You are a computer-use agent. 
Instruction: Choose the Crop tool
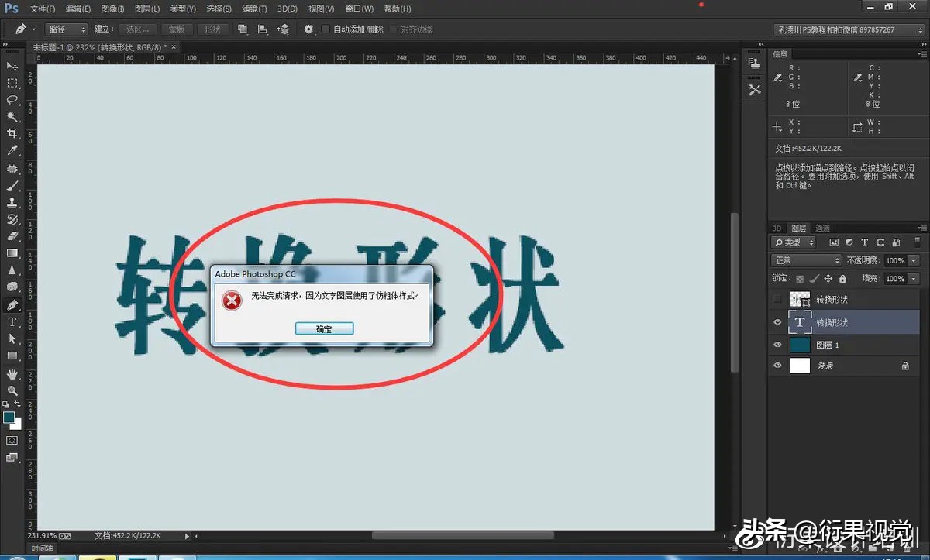pyautogui.click(x=12, y=132)
